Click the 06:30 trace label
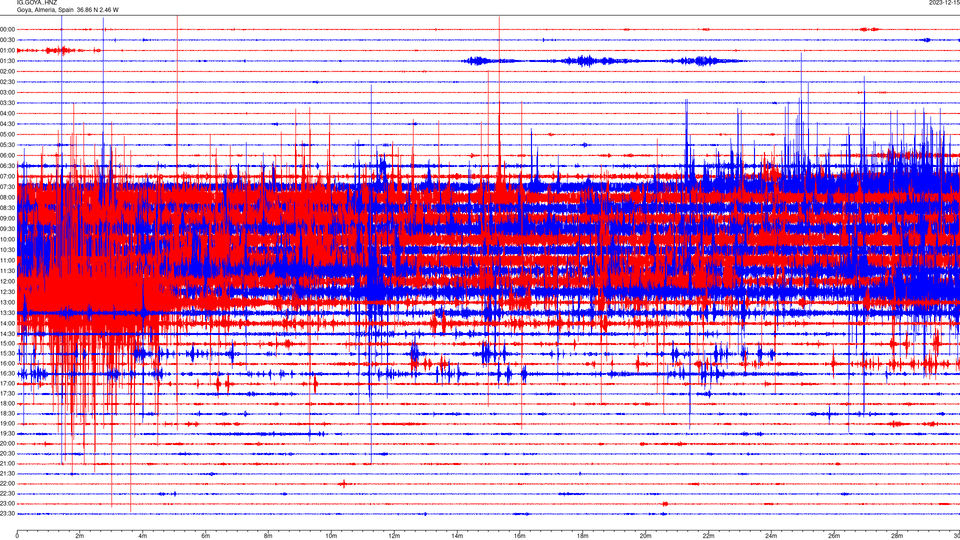 pos(8,166)
